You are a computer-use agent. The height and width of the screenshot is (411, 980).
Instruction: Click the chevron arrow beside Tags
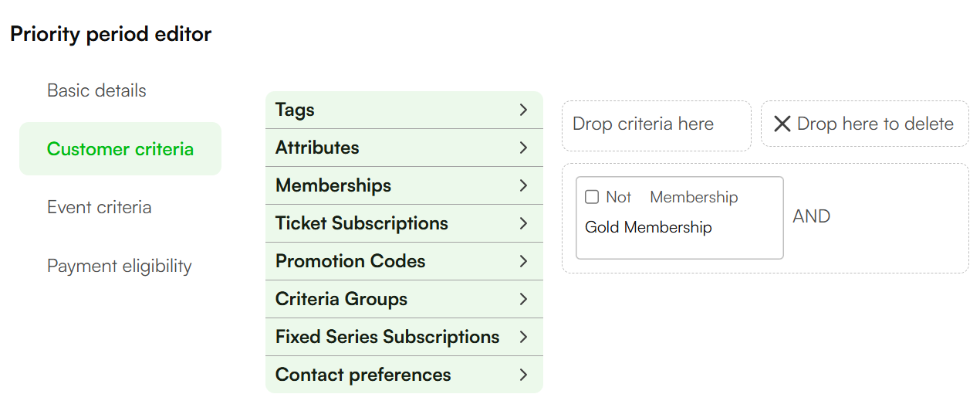[x=523, y=110]
